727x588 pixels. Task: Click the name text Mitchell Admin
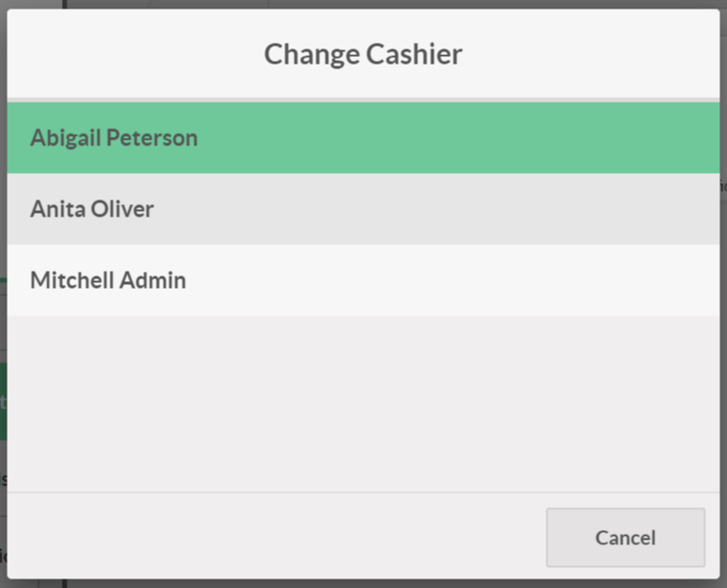108,280
